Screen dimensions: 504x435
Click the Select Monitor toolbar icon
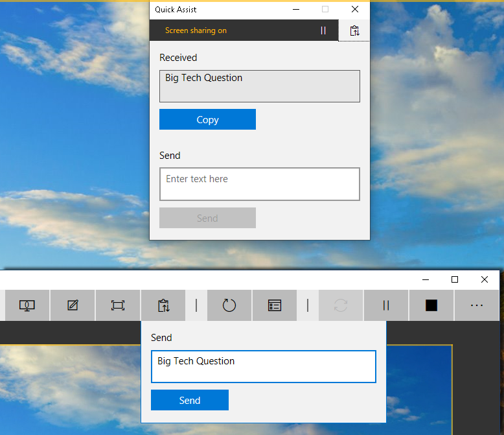pos(27,305)
